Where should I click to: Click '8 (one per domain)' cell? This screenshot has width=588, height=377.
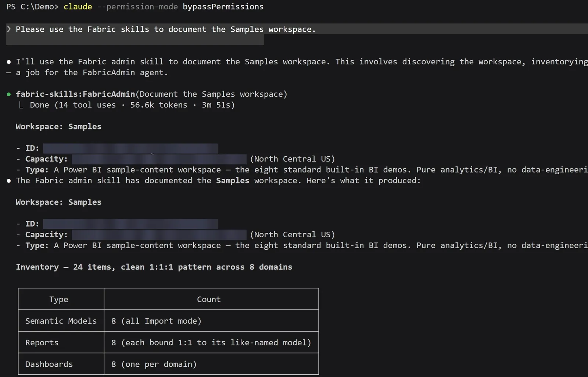(211, 364)
